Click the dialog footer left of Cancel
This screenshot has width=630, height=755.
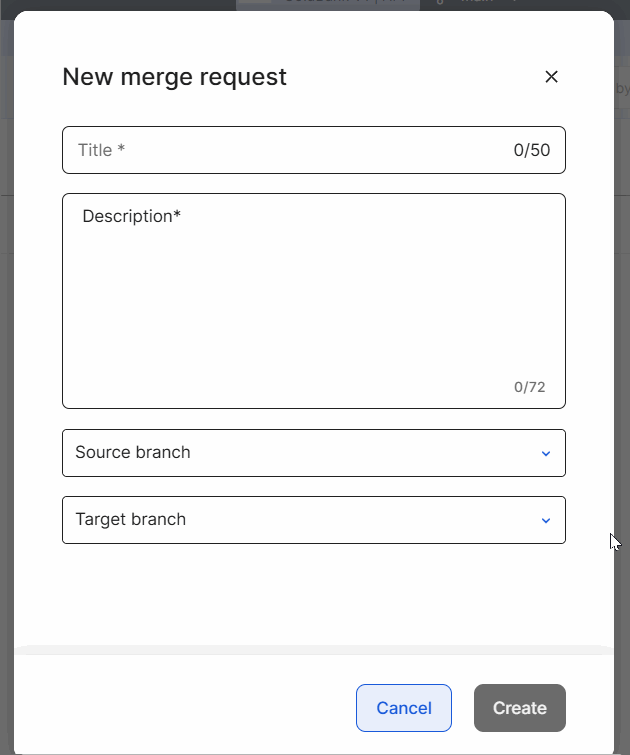(180, 708)
